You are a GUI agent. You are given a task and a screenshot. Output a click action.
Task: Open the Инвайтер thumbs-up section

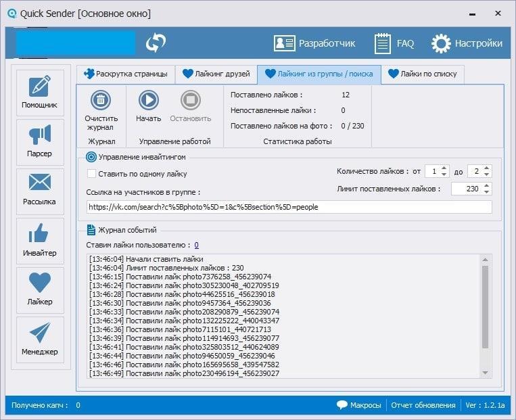coord(40,241)
